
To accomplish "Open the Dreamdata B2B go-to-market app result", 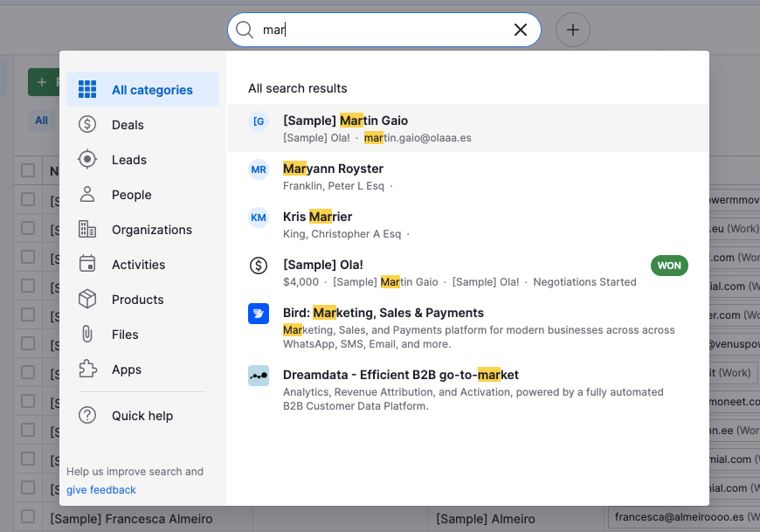I will pyautogui.click(x=467, y=390).
